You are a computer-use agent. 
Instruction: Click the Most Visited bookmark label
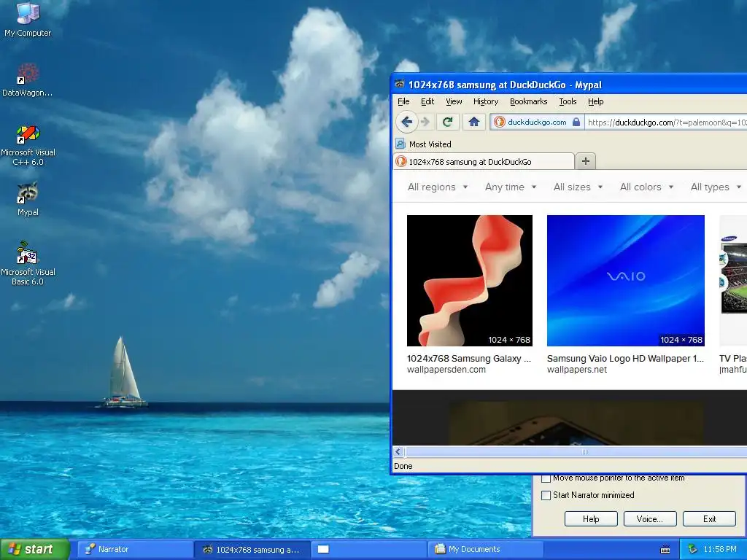click(430, 144)
